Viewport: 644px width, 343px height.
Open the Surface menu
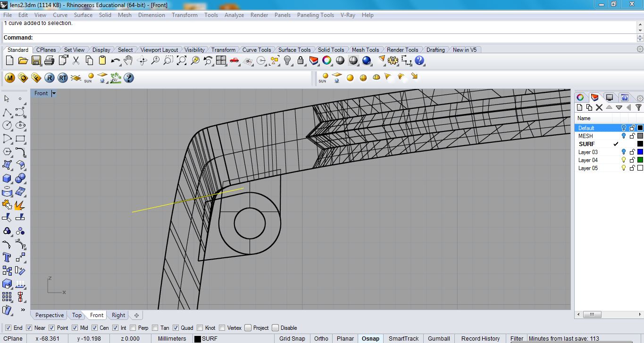click(x=83, y=15)
